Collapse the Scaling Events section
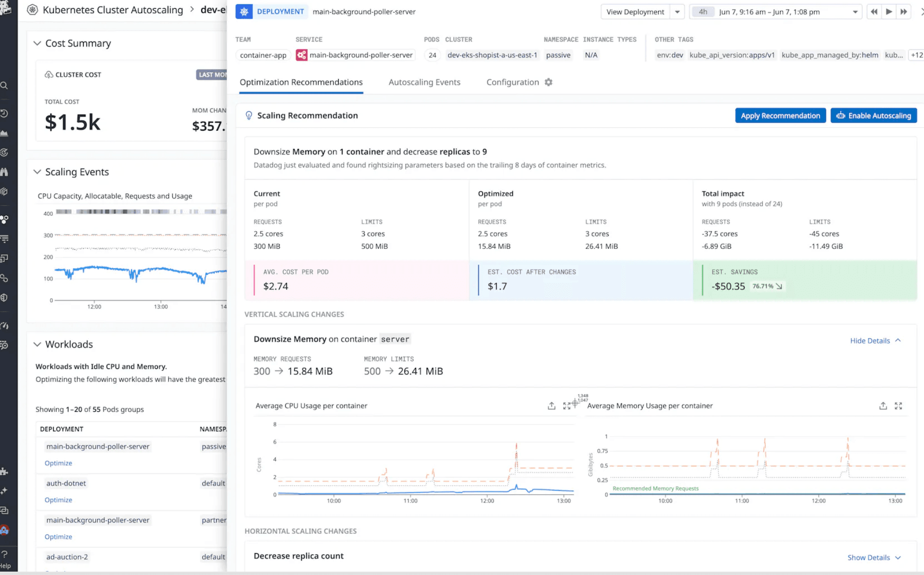Image resolution: width=924 pixels, height=575 pixels. click(37, 172)
